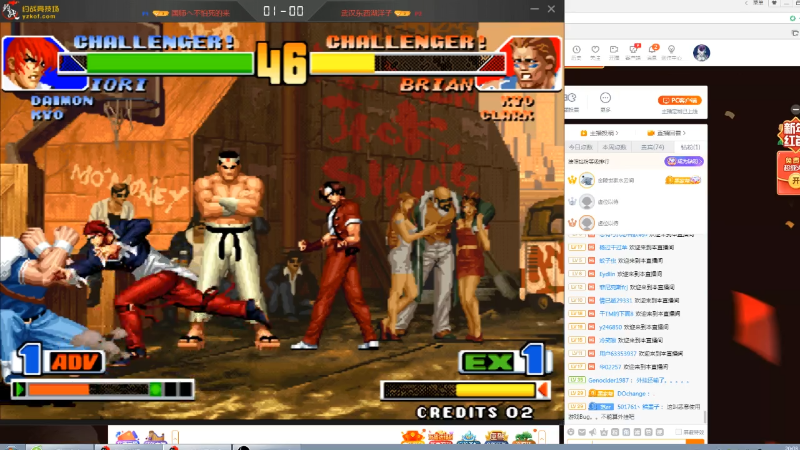
Task: Click username Eydlin in chat
Action: pos(607,274)
